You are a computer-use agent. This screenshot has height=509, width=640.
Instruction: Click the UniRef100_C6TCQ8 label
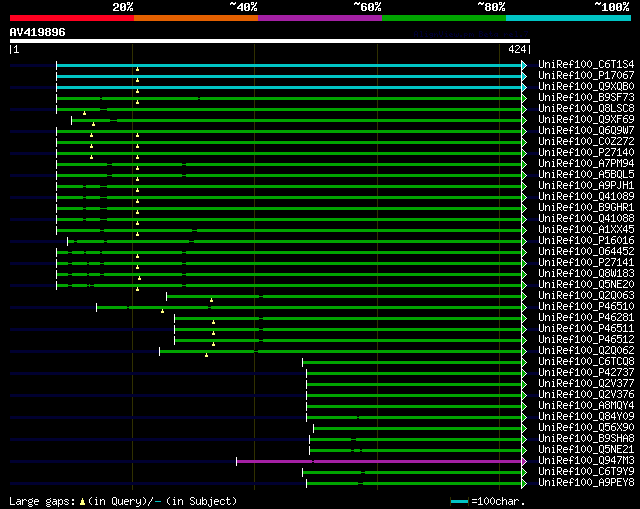(x=586, y=362)
